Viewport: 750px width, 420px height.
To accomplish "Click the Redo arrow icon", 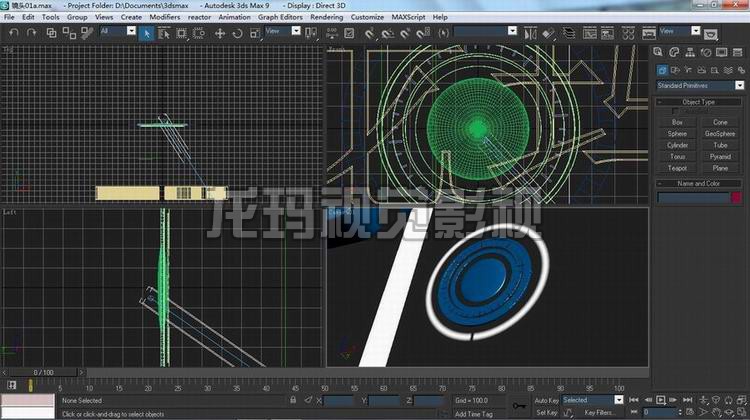I will click(32, 33).
